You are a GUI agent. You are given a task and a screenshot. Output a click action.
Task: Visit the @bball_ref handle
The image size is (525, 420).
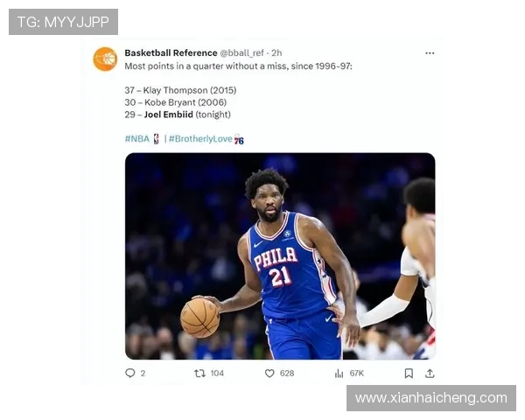click(x=241, y=52)
